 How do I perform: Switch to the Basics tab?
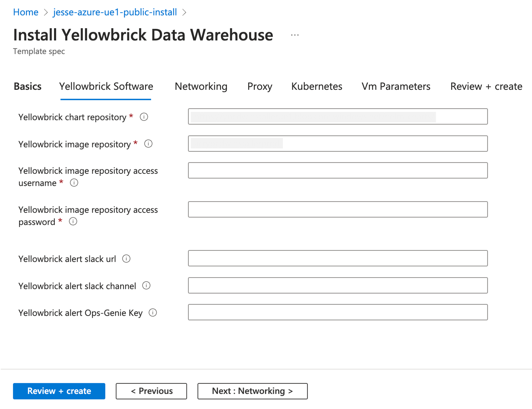[27, 86]
